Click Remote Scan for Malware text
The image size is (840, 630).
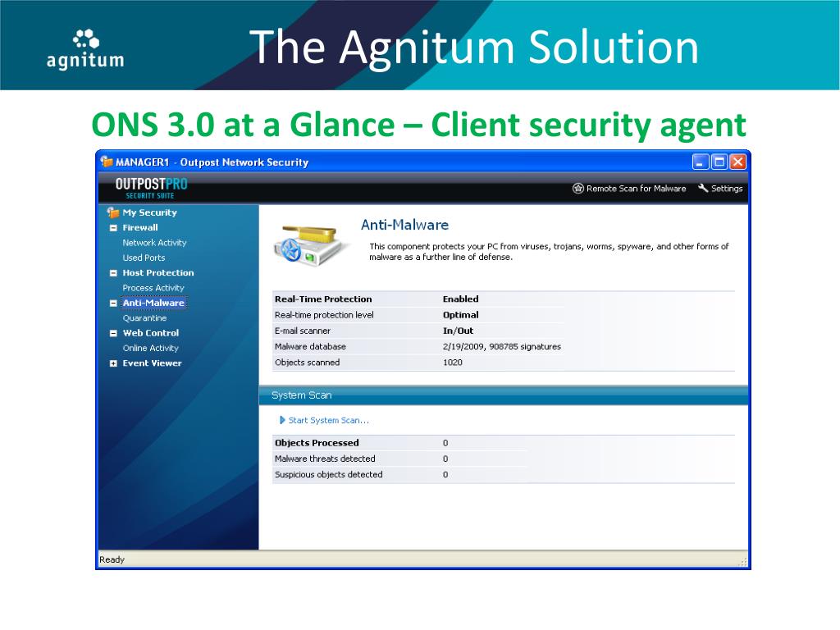point(636,188)
